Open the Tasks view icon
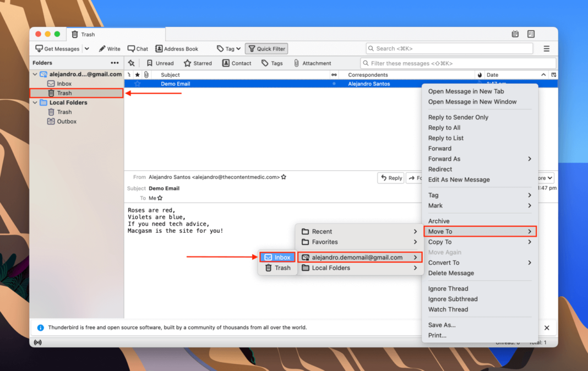The image size is (588, 371). [530, 34]
